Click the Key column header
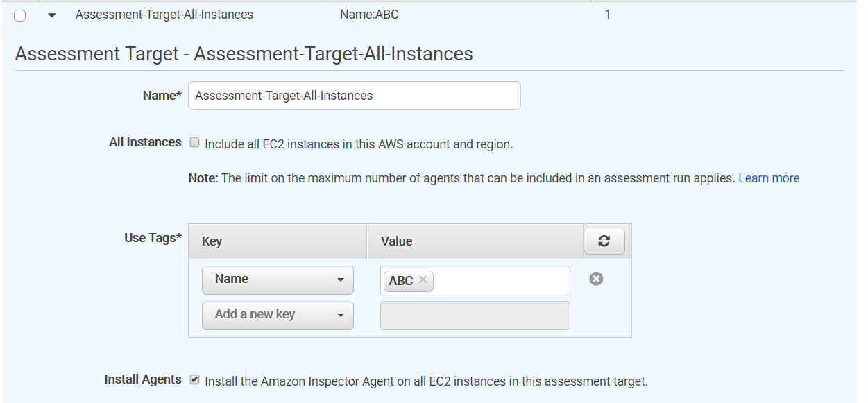Image resolution: width=868 pixels, height=403 pixels. coord(212,241)
